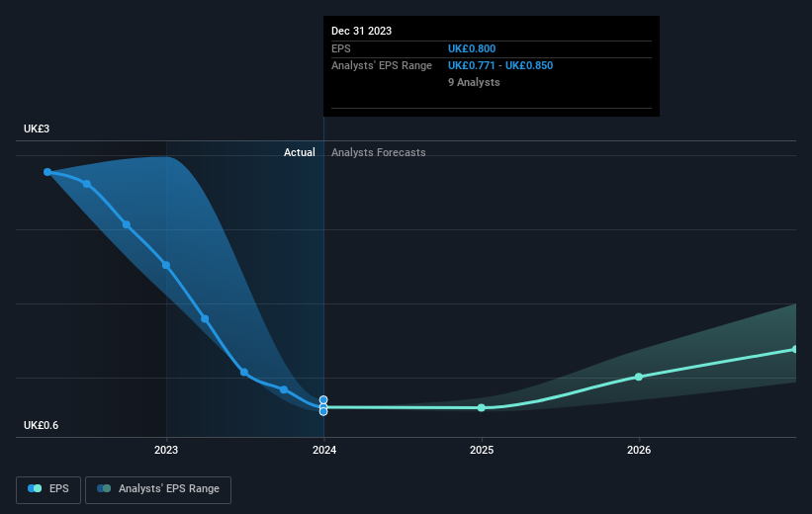Toggle the Analysts' EPS Range legend button
Viewport: 812px width, 514px height.
point(158,489)
